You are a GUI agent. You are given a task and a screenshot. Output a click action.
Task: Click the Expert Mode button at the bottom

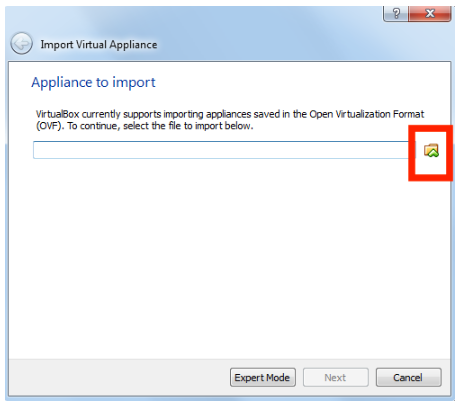[263, 377]
